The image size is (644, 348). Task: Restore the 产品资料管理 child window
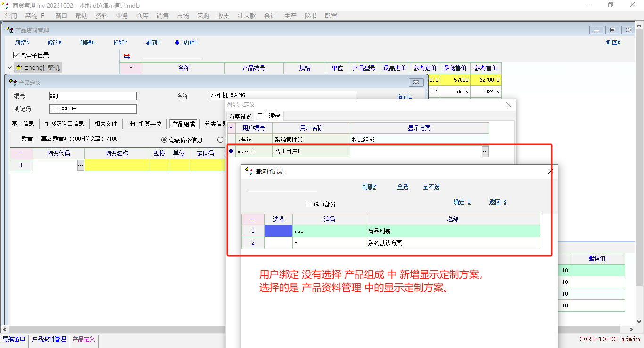pos(612,30)
